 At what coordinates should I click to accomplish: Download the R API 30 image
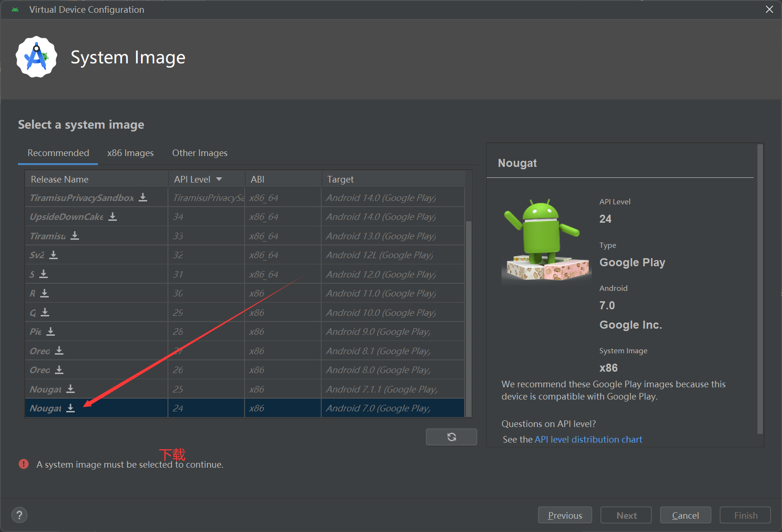[44, 293]
